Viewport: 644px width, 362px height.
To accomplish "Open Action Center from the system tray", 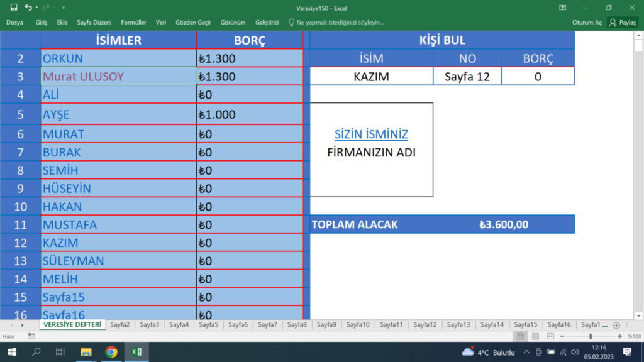I will pos(626,352).
